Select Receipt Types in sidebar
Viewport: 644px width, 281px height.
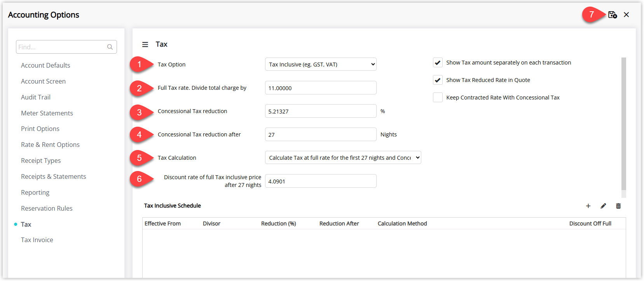click(41, 161)
